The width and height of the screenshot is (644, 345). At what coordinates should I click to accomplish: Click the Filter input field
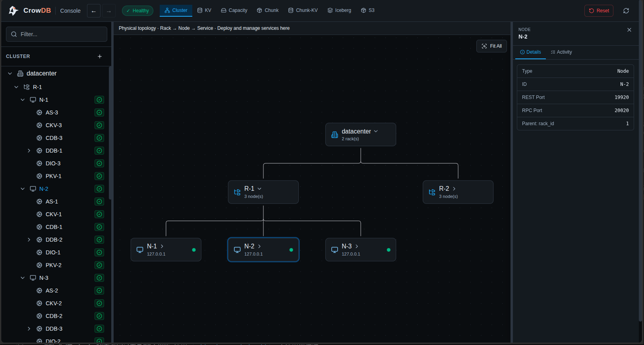[x=56, y=34]
